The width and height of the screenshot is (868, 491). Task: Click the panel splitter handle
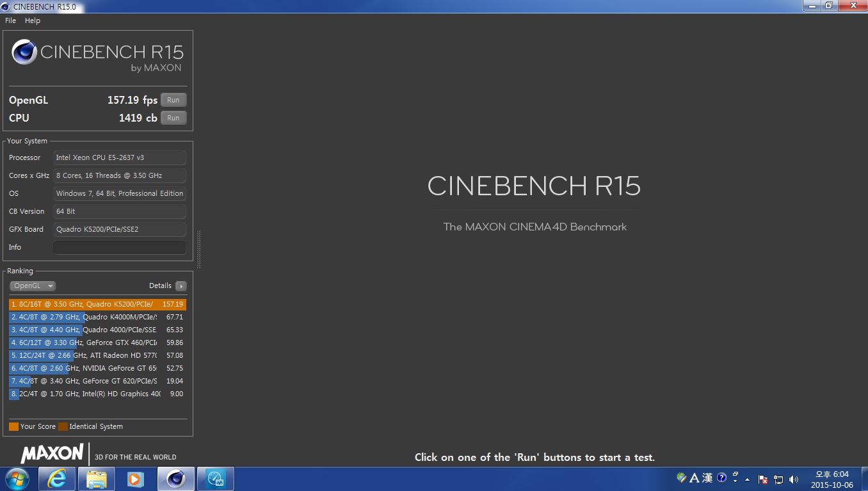(x=198, y=249)
